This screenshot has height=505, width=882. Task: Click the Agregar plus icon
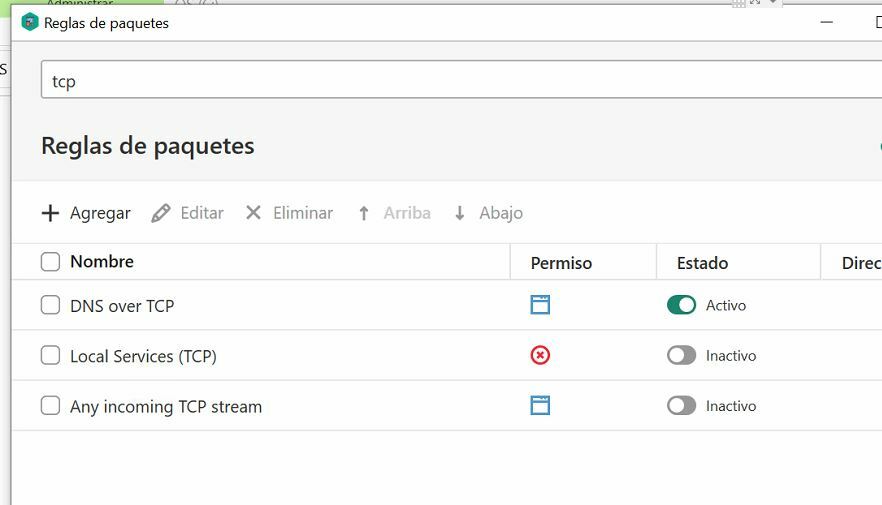click(50, 213)
